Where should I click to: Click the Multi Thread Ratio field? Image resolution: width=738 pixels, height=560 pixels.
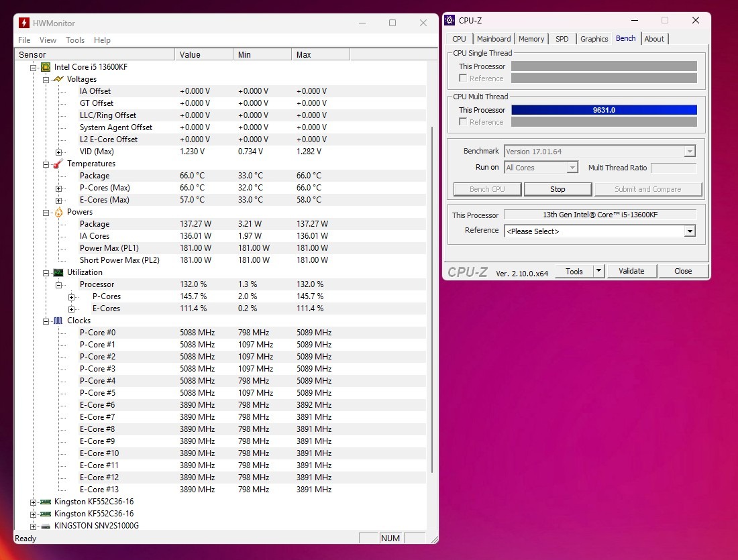(673, 168)
